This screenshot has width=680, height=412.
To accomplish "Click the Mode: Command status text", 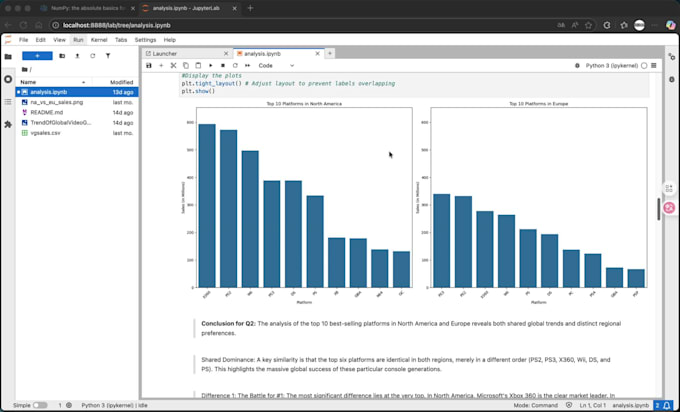I will 536,405.
